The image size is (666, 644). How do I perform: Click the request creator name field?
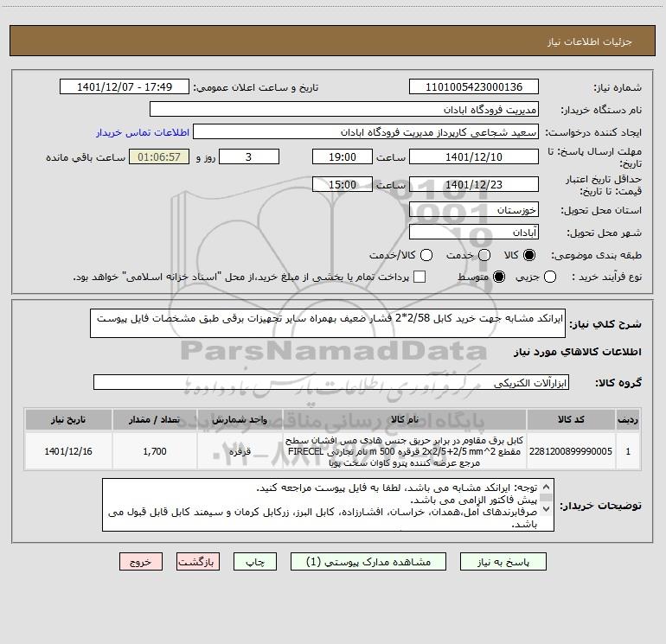coord(366,132)
